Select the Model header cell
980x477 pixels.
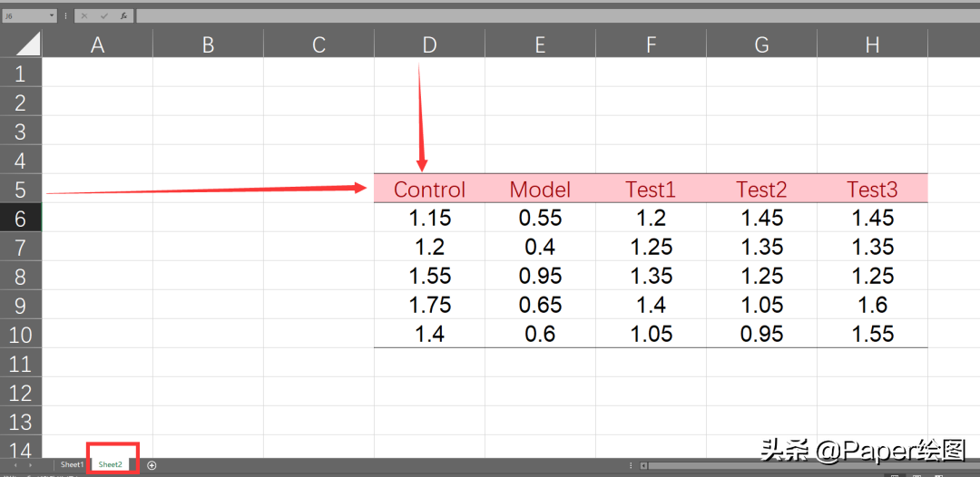[540, 190]
